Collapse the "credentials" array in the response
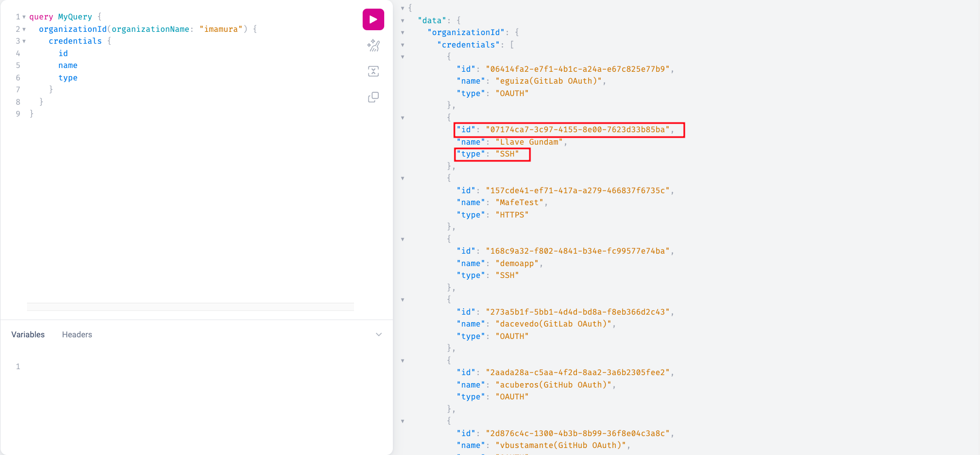The width and height of the screenshot is (980, 455). pos(403,45)
